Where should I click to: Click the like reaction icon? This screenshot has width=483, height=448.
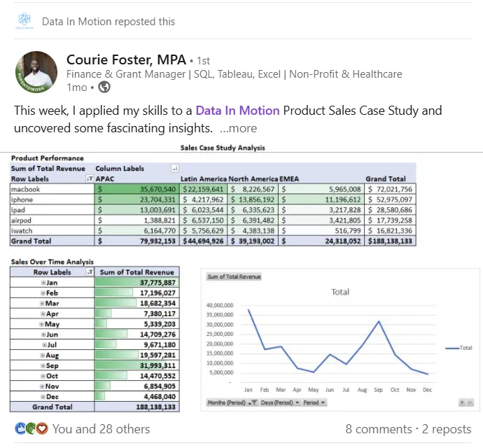click(x=20, y=428)
